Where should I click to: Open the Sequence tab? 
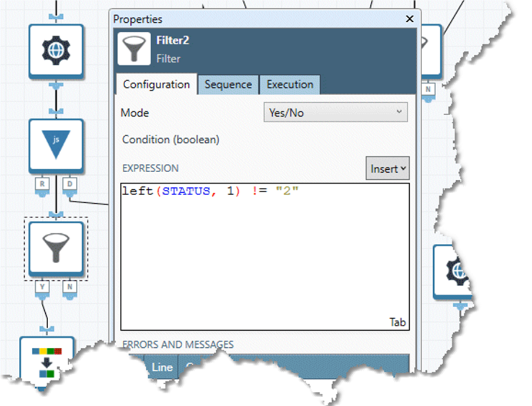228,85
